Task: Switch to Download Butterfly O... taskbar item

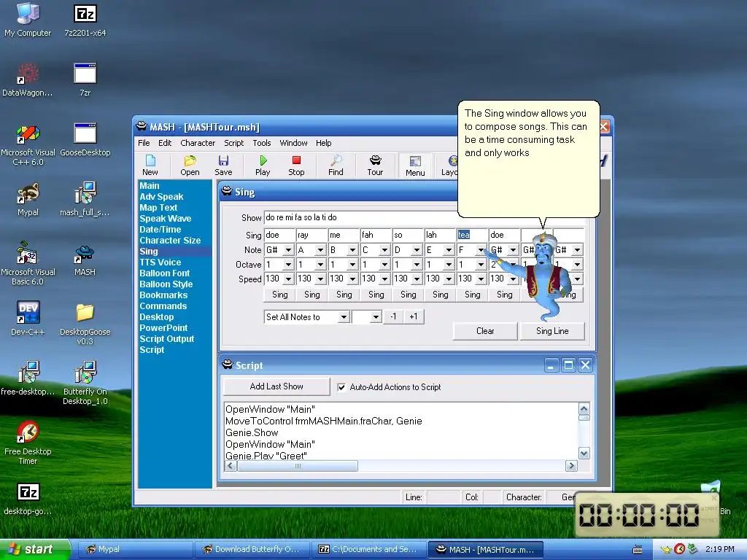Action: coord(252,550)
